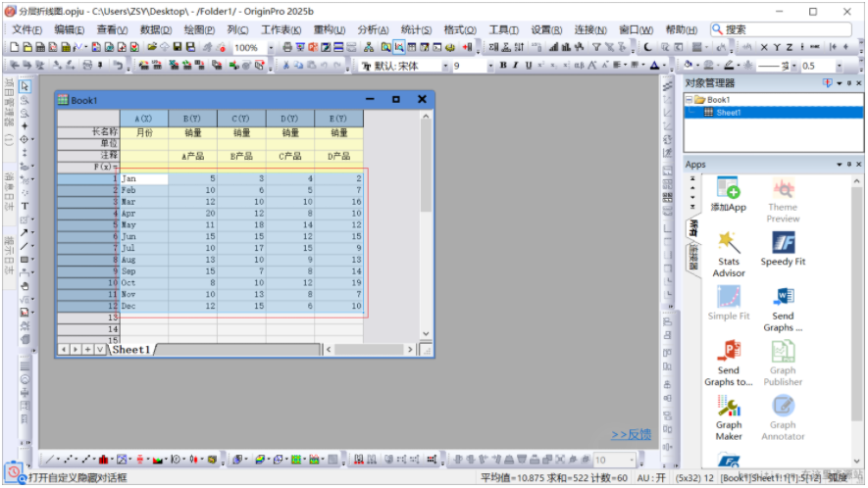Click the Open file folder icon

tap(152, 48)
